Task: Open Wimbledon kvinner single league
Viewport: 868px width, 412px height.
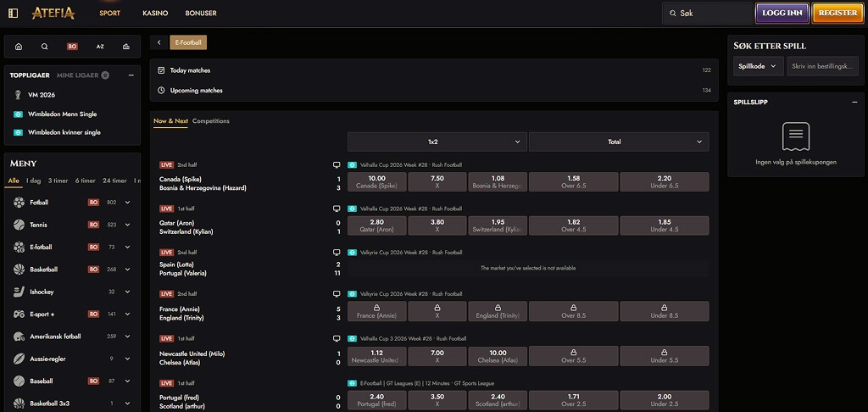Action: click(64, 132)
